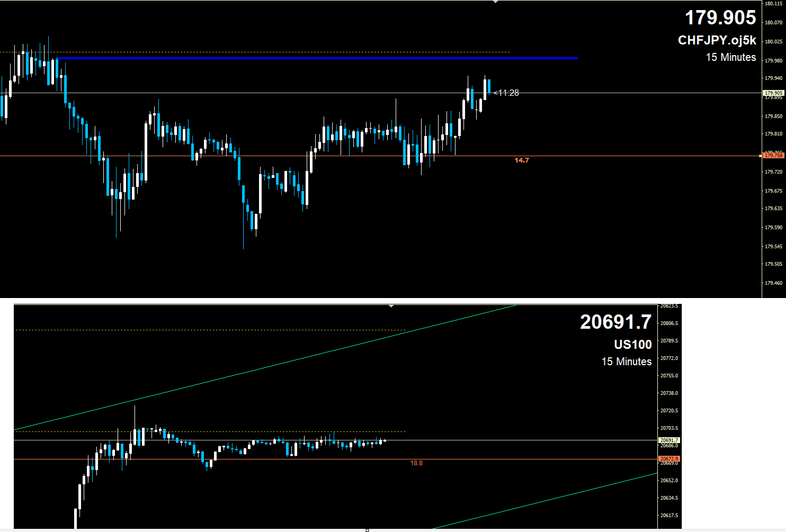Click the US100 15 Minutes timeframe label
The height and width of the screenshot is (532, 786).
626,362
